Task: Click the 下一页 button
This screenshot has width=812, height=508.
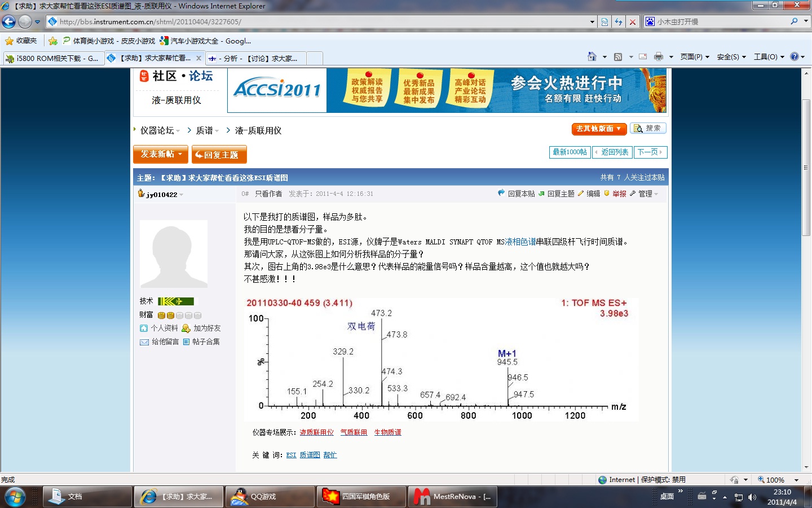Action: [x=651, y=152]
